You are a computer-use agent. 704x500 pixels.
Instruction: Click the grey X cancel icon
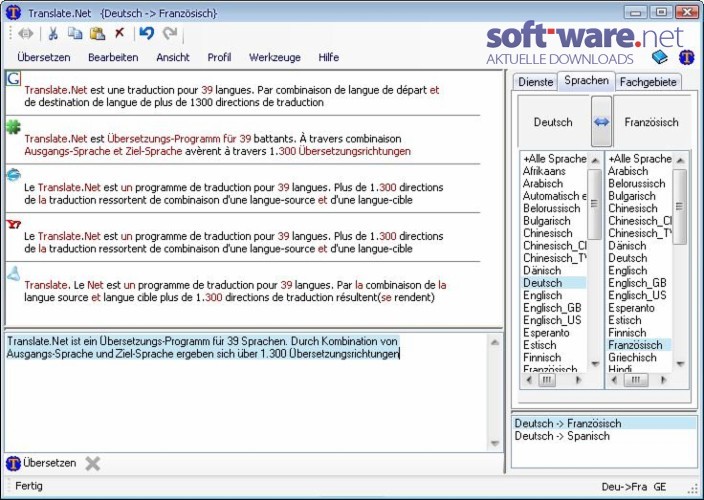pos(92,463)
